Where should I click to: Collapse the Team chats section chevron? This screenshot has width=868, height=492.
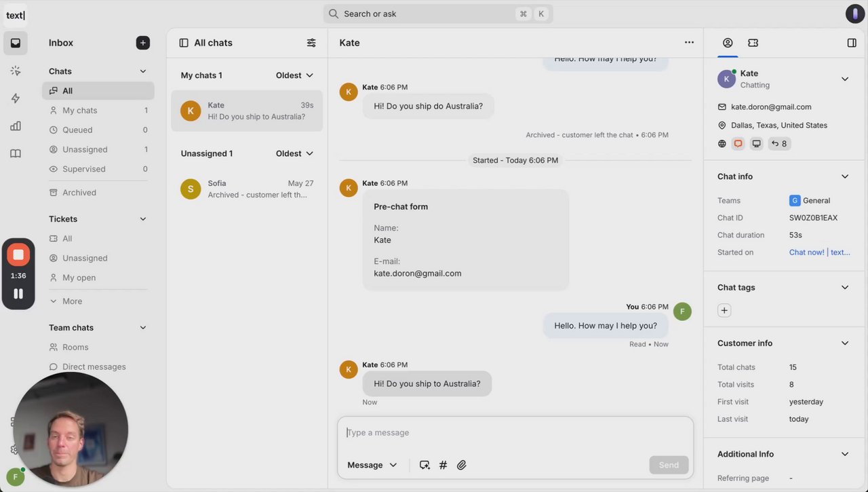(x=143, y=328)
